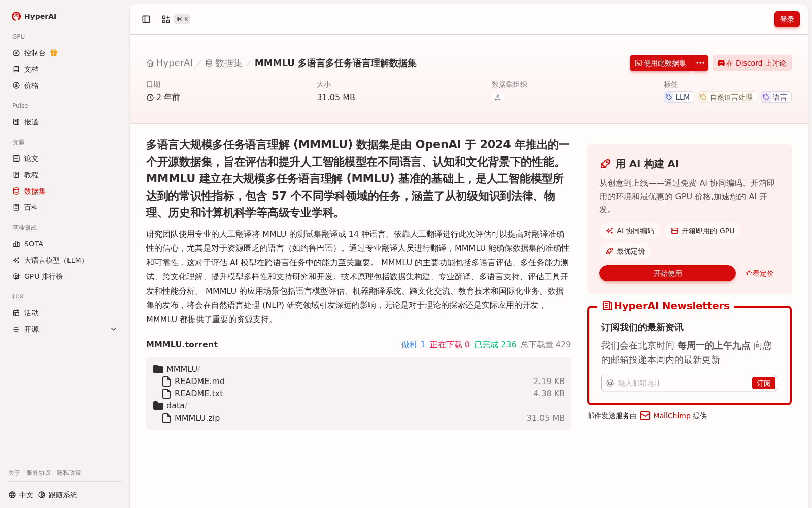Image resolution: width=812 pixels, height=508 pixels.
Task: Click the 开箱即用的 GPU chip
Action: click(702, 231)
